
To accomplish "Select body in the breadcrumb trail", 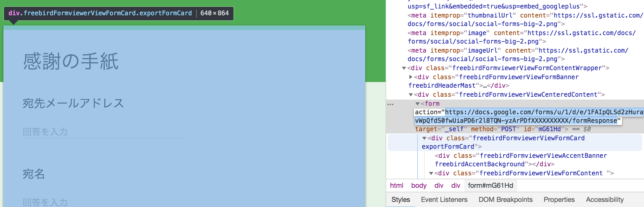I will pos(419,186).
